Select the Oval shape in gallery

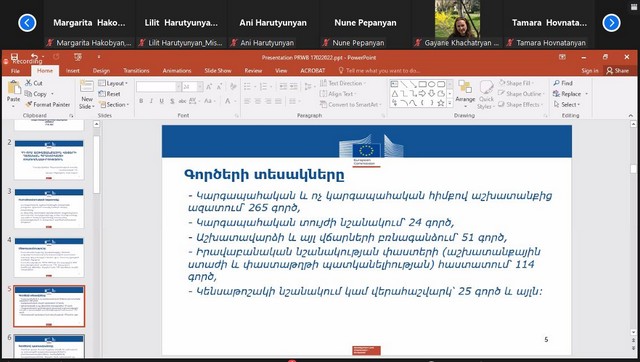[432, 84]
